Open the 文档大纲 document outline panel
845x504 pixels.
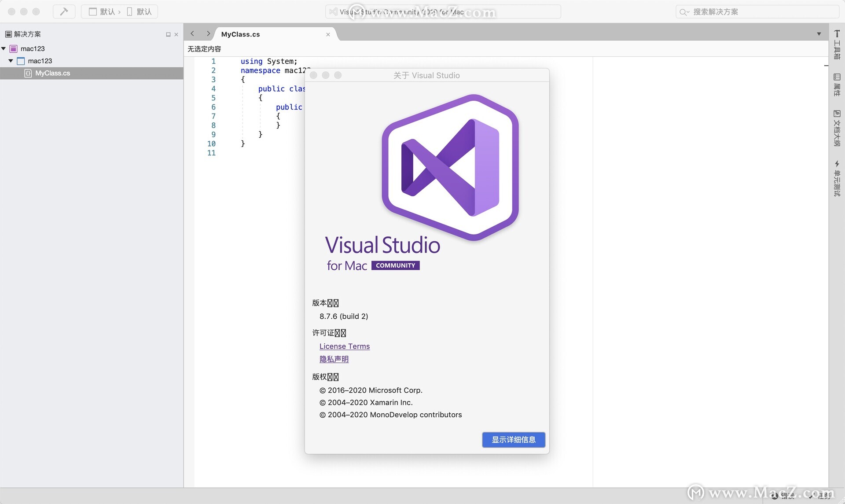point(837,128)
